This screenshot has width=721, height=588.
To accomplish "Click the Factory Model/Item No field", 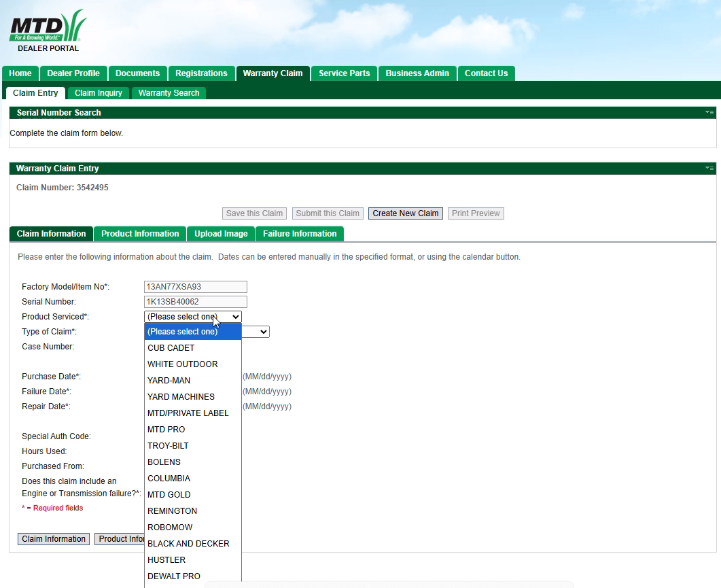I will [x=196, y=287].
